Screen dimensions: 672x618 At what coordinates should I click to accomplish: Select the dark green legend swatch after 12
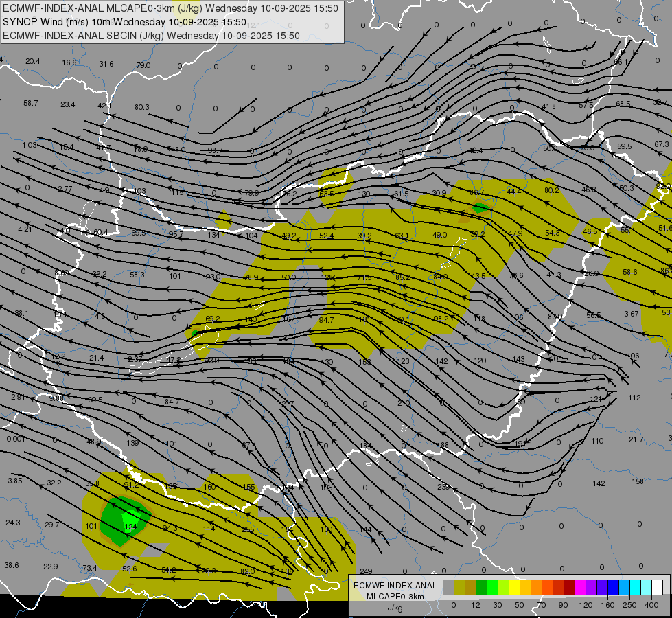click(x=482, y=587)
